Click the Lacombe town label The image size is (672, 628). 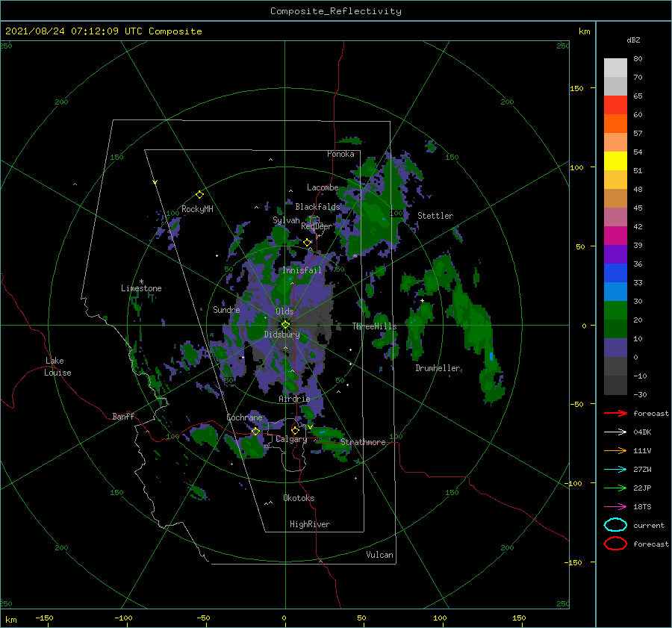click(323, 187)
